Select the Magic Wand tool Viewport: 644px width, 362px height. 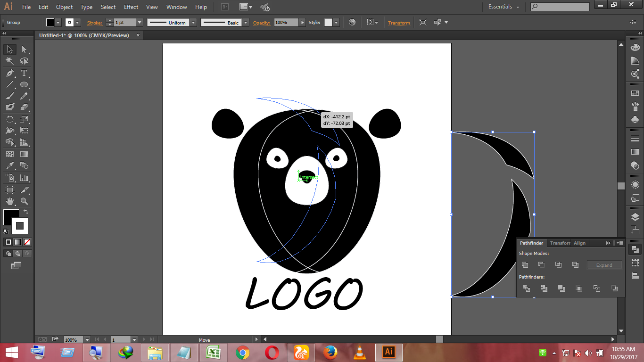(10, 61)
